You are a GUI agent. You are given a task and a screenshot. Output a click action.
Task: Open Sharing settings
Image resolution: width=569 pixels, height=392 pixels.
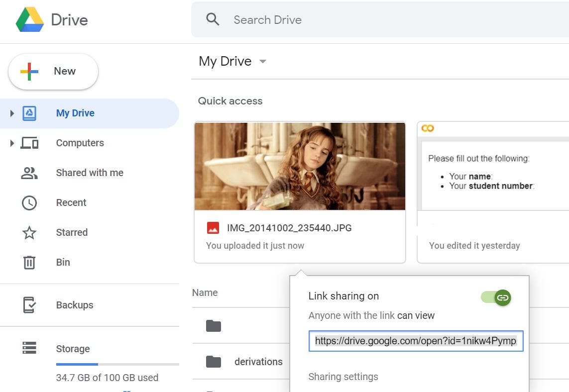[x=343, y=377]
